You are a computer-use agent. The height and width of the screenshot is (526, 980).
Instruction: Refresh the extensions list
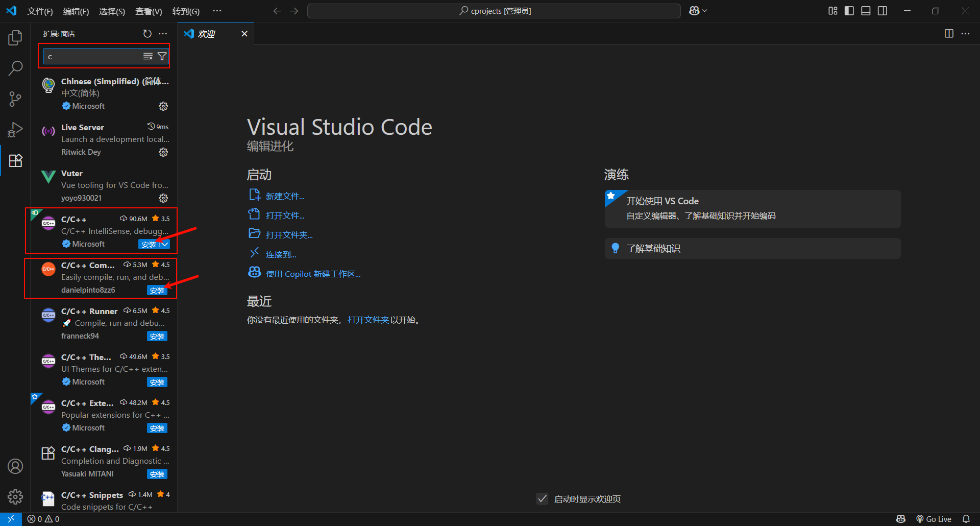(148, 34)
